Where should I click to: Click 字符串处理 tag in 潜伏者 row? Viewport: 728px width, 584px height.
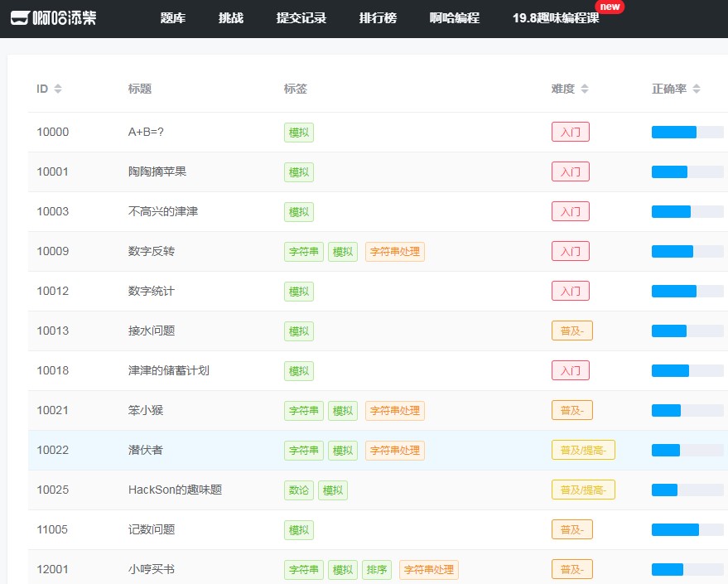(394, 451)
